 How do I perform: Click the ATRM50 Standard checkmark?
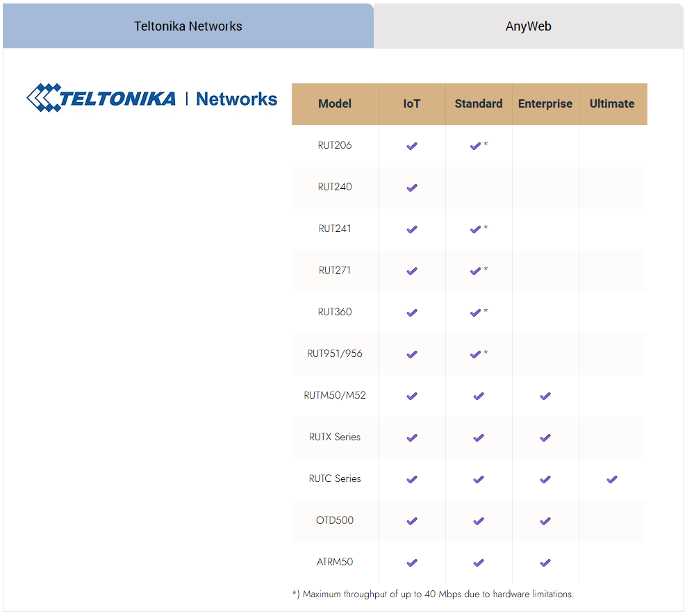(479, 562)
